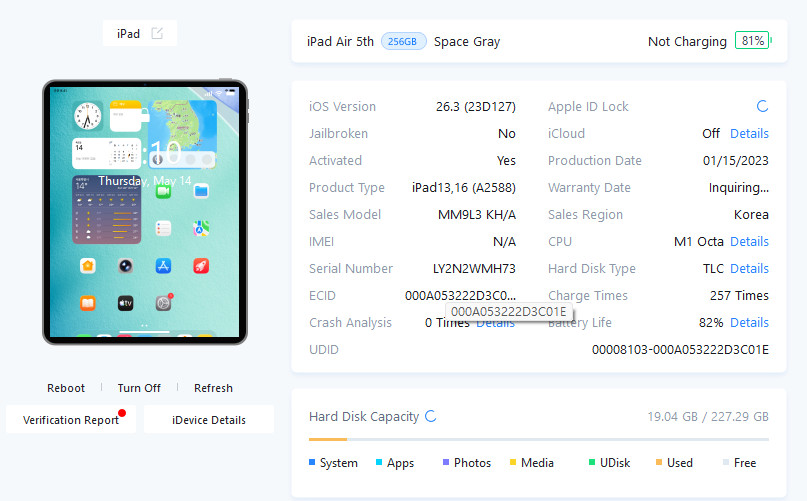Click the Turn Off button

point(139,388)
